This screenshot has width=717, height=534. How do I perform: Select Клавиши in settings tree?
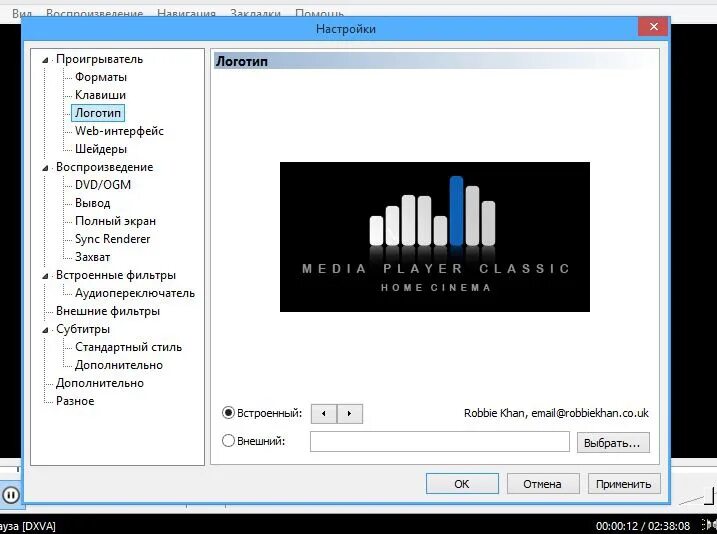click(x=100, y=95)
